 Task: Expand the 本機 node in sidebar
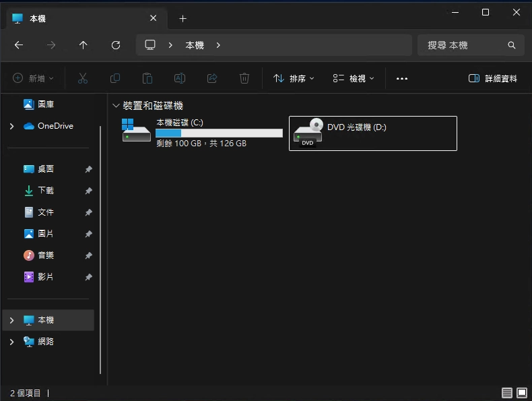pyautogui.click(x=12, y=320)
